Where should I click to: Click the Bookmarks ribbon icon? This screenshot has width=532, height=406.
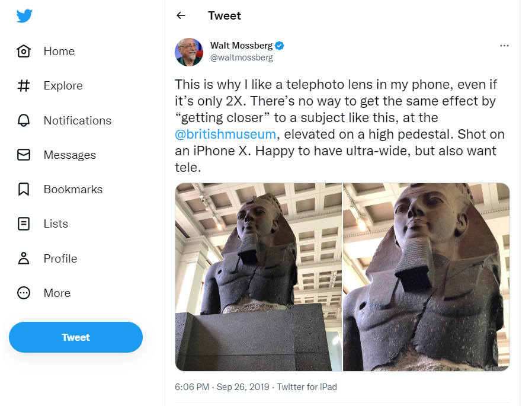24,189
